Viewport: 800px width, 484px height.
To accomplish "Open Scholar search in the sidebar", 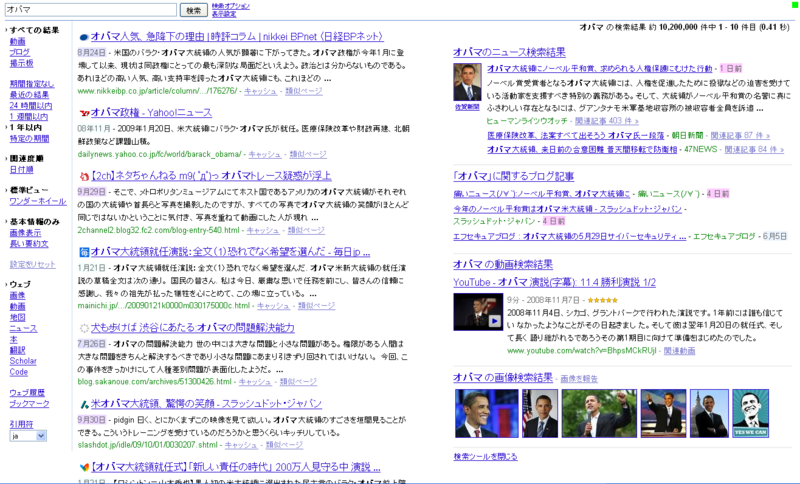I will tap(23, 361).
